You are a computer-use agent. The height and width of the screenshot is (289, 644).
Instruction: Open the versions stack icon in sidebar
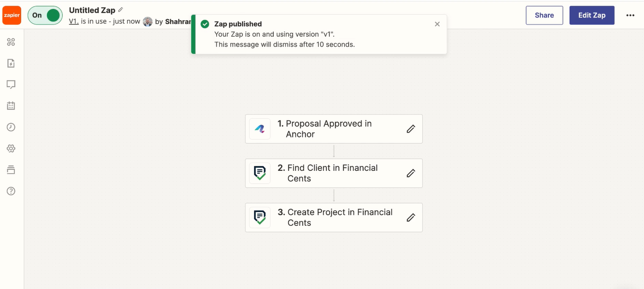[x=11, y=170]
